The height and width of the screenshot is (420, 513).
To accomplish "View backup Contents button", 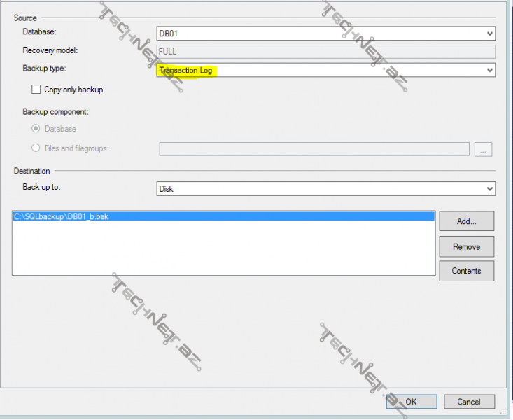I will click(466, 271).
